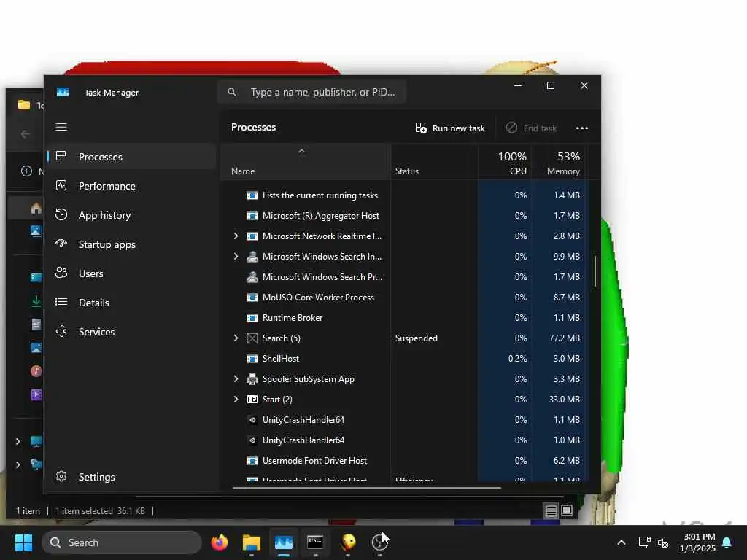Image resolution: width=747 pixels, height=560 pixels.
Task: Open the three-dot more options menu
Action: [x=581, y=128]
